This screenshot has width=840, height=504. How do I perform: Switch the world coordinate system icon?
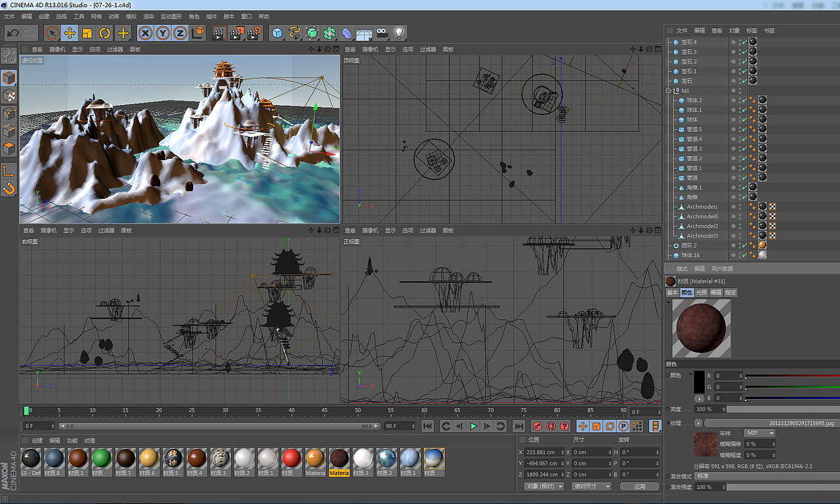click(x=198, y=33)
